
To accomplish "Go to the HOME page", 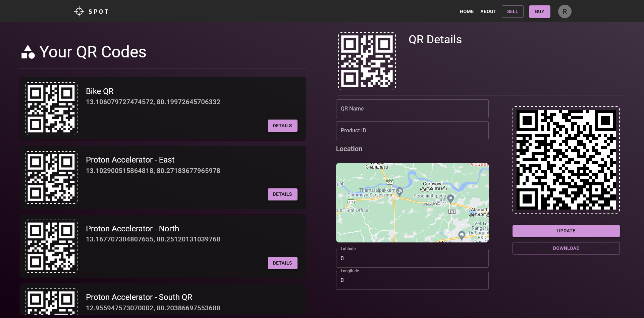I will coord(467,11).
